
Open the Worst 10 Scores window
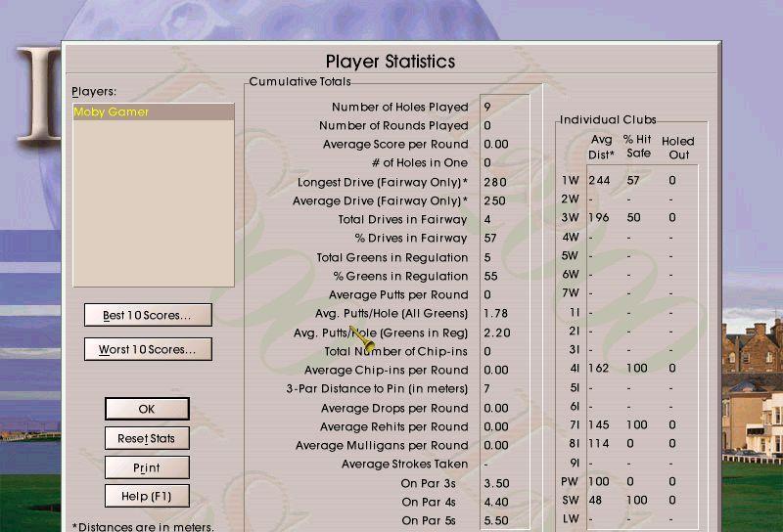(148, 349)
